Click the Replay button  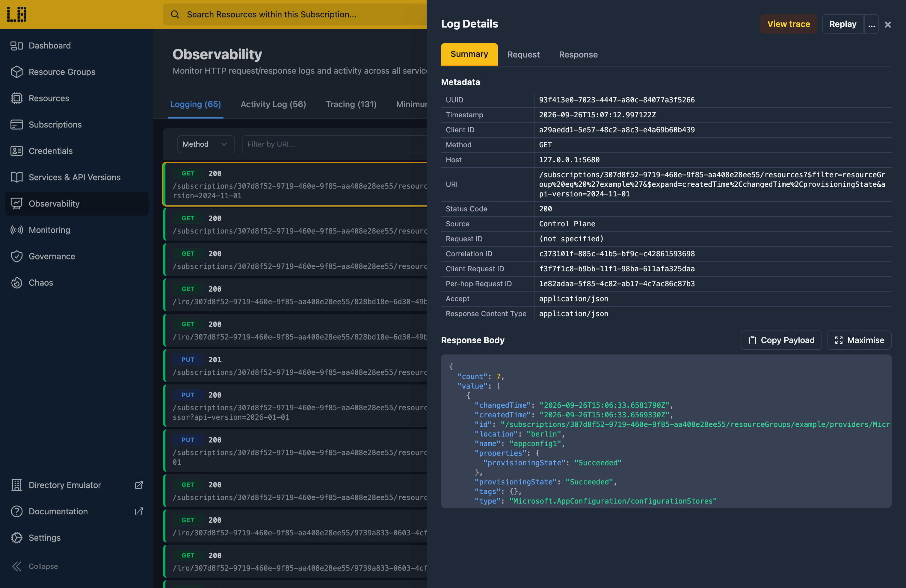coord(843,24)
